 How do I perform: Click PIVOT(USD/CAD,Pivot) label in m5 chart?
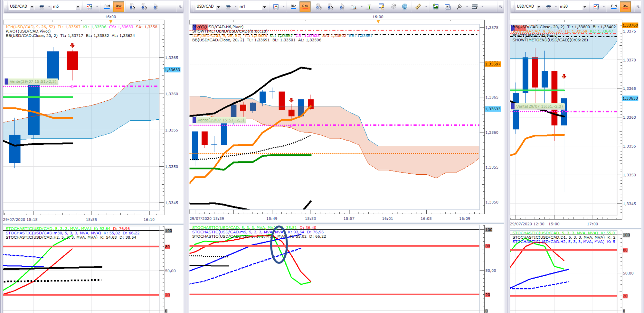[28, 31]
